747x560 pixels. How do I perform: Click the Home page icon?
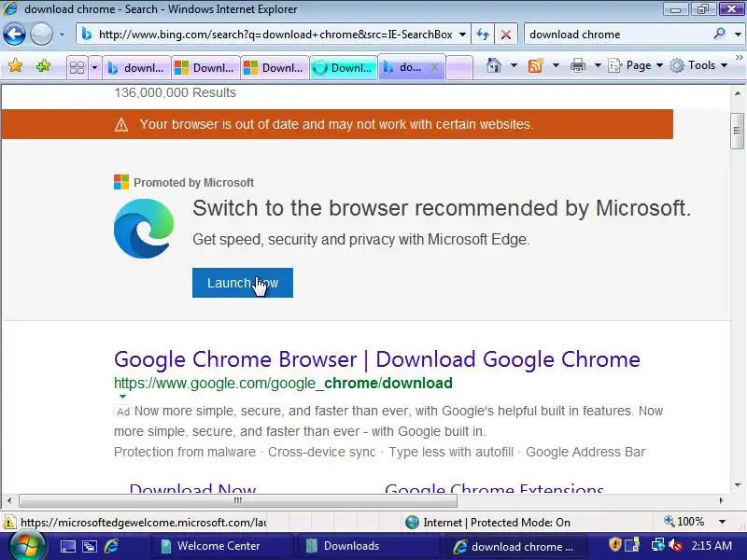(494, 65)
